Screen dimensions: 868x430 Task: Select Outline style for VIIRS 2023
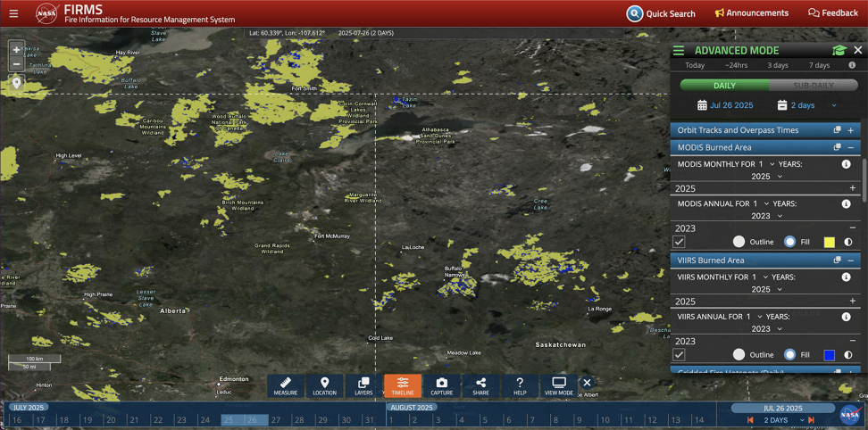pyautogui.click(x=739, y=355)
